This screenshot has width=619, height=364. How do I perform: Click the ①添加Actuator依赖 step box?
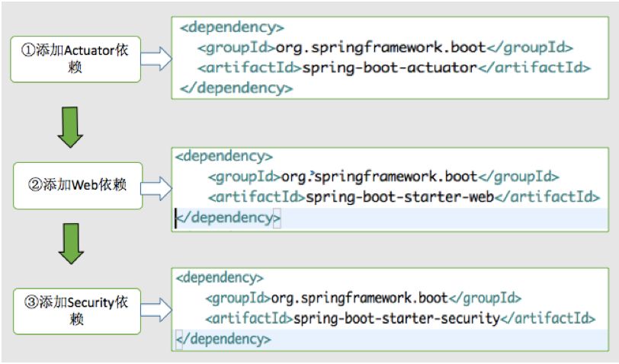[75, 59]
